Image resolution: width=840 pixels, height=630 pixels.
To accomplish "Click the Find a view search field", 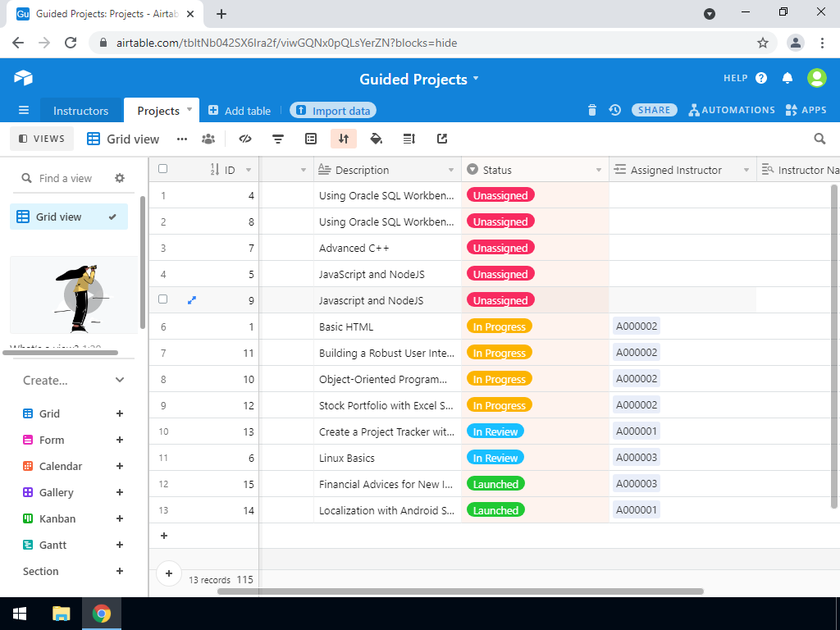I will pos(66,178).
